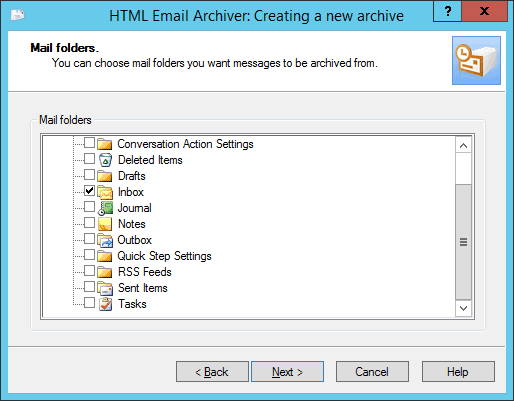The height and width of the screenshot is (401, 514).
Task: Click the Tasks clipboard icon
Action: (105, 304)
